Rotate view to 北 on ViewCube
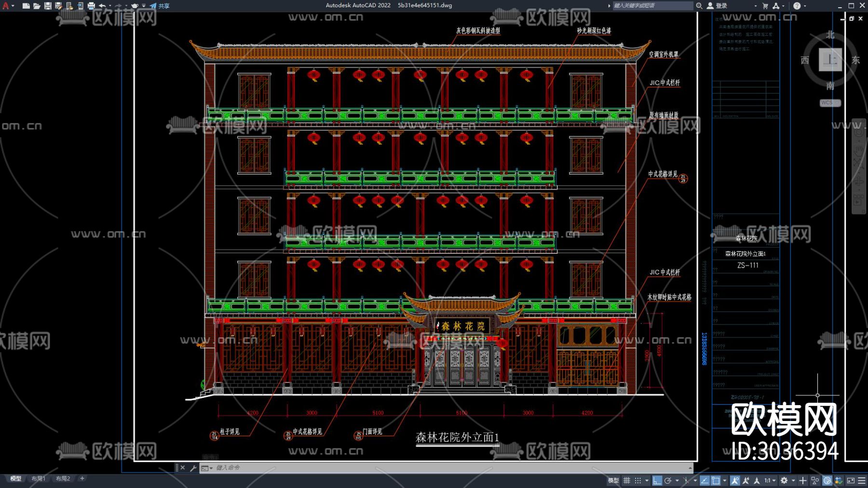The height and width of the screenshot is (488, 868). point(830,35)
